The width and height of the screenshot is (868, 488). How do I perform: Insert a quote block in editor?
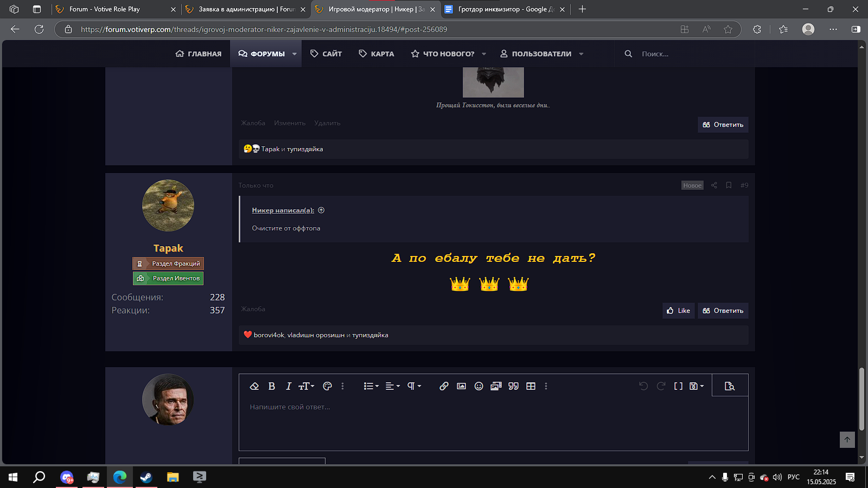[x=513, y=386]
